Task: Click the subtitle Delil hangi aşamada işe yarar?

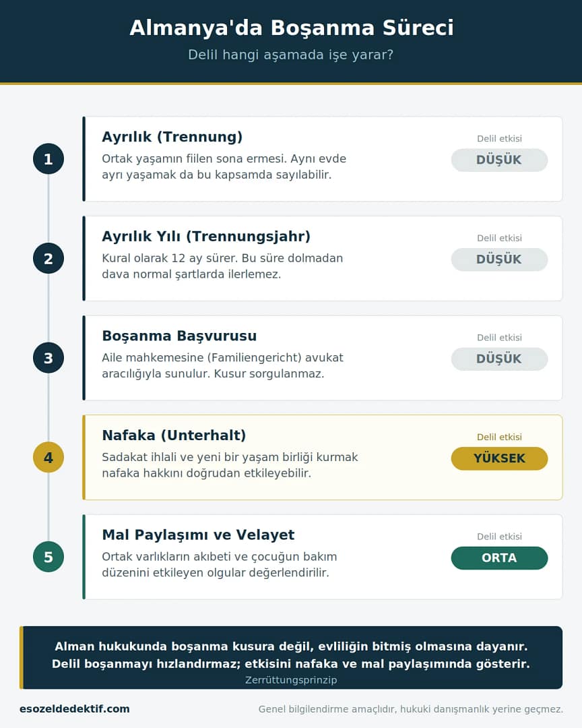Action: [290, 55]
